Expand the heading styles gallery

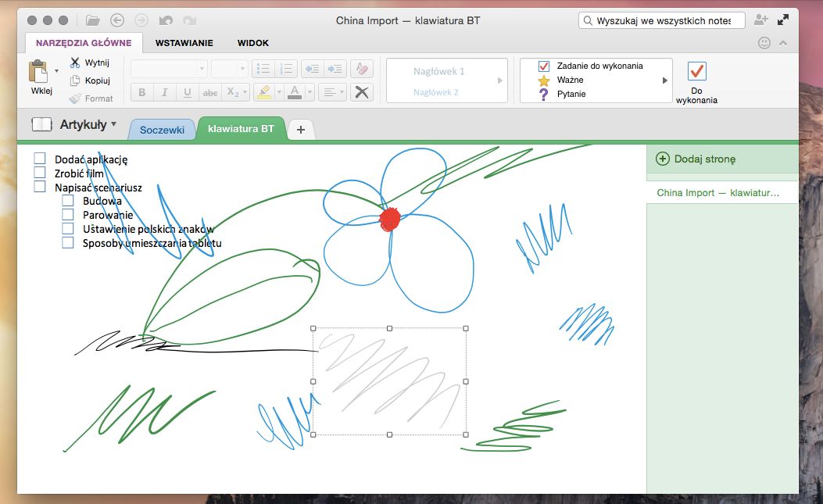tap(499, 80)
